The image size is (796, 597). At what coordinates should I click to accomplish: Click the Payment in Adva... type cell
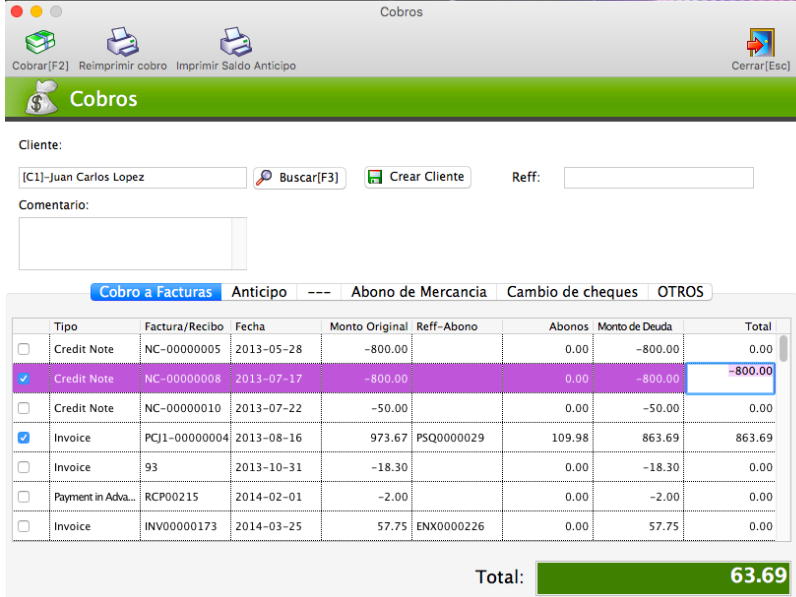click(95, 496)
